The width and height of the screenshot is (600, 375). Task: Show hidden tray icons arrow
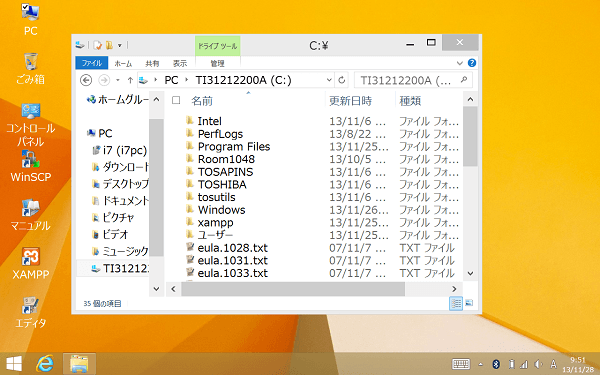[x=481, y=364]
